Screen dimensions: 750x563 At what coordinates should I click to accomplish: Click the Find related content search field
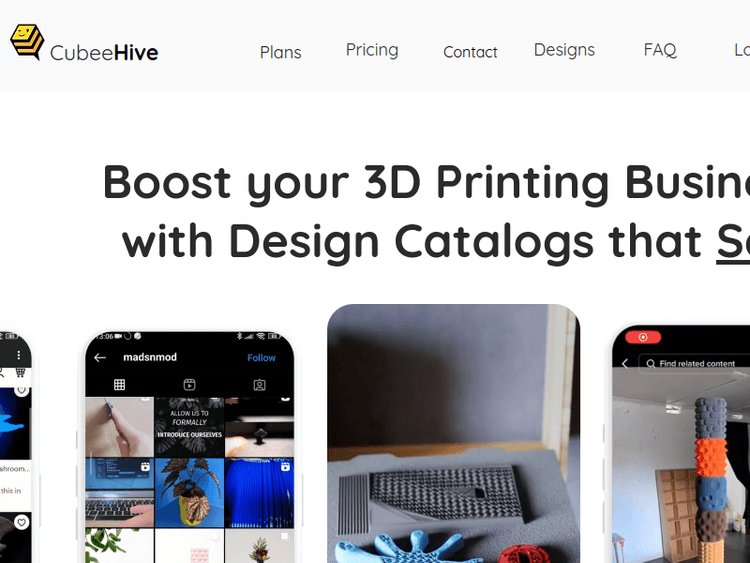pos(695,364)
